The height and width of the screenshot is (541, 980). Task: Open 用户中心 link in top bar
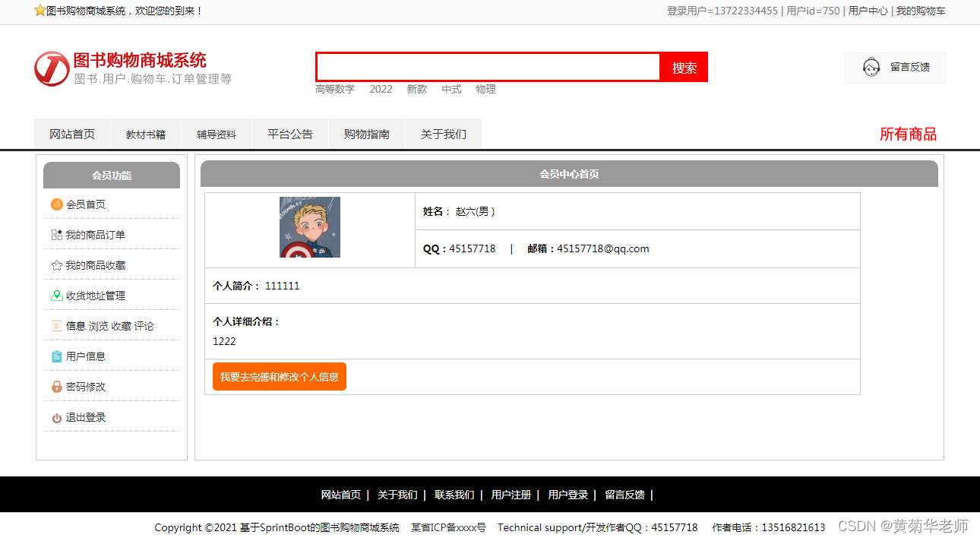pyautogui.click(x=868, y=11)
